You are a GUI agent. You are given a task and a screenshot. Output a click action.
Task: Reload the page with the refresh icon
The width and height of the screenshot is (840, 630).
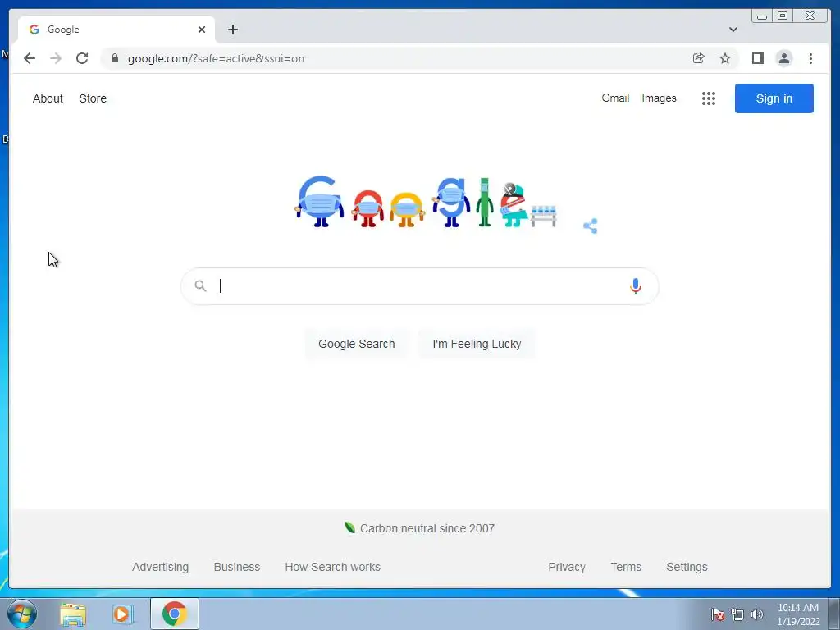click(82, 58)
